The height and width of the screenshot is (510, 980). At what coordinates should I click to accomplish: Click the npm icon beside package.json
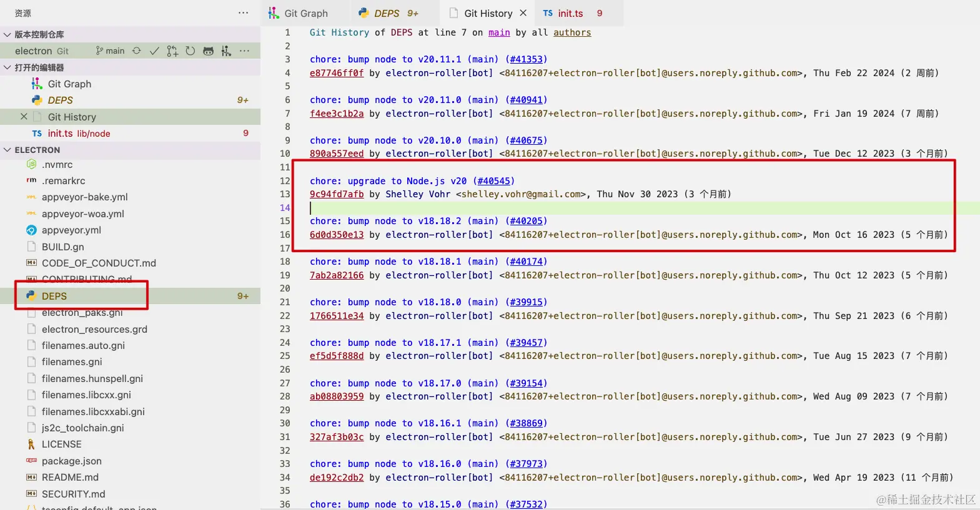click(x=31, y=461)
